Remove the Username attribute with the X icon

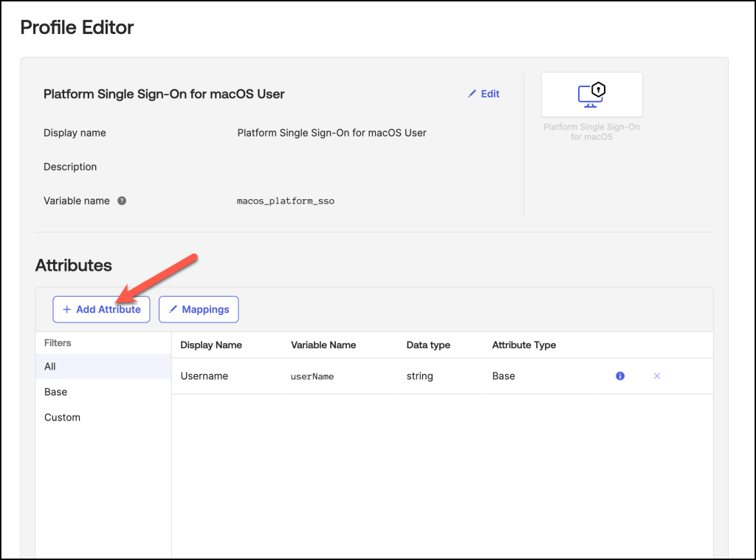pos(657,376)
